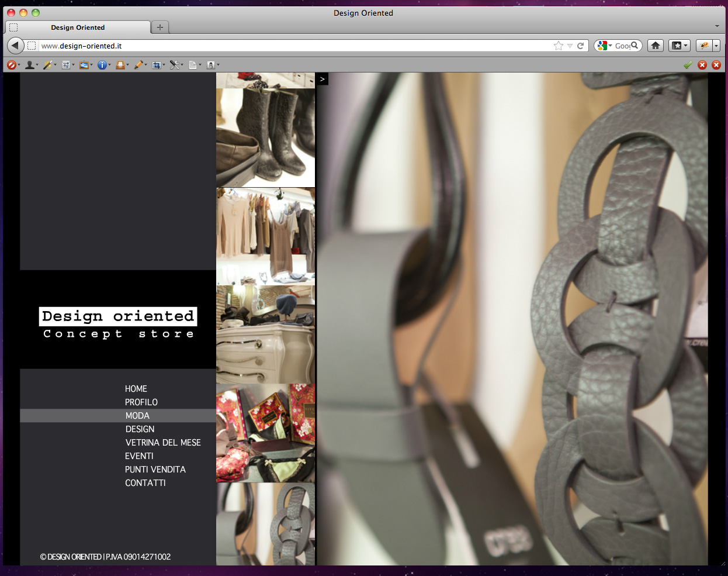View the grey boots thumbnail
Viewport: 728px width, 576px height.
(265, 137)
